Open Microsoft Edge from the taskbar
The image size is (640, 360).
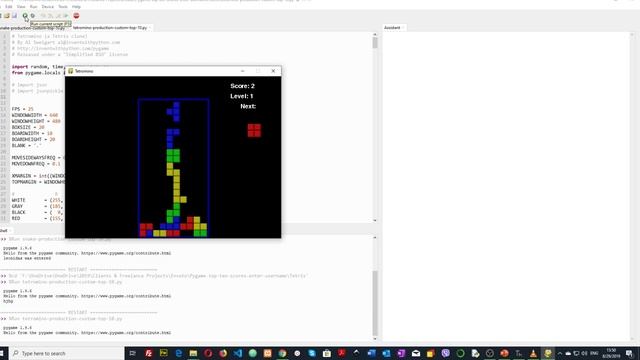[178, 353]
